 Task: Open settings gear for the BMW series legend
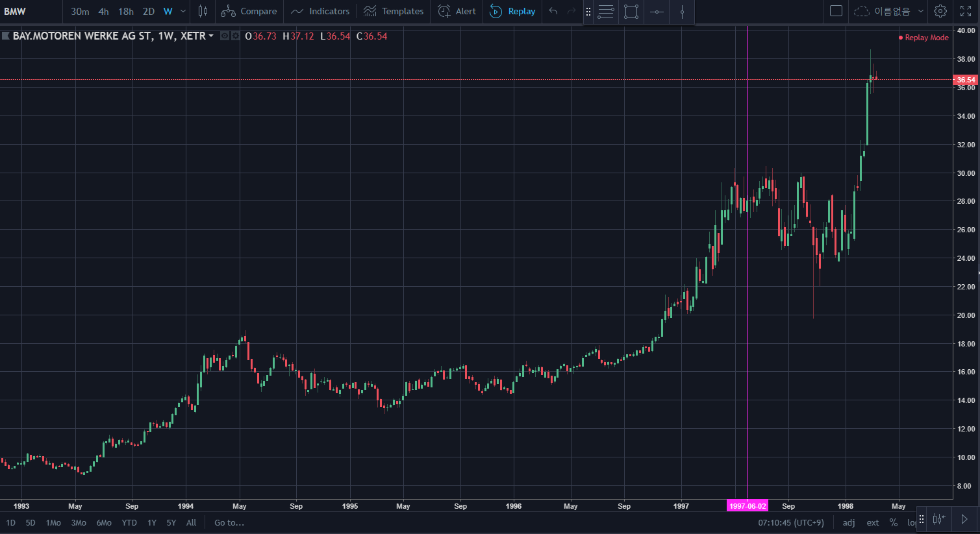click(235, 36)
